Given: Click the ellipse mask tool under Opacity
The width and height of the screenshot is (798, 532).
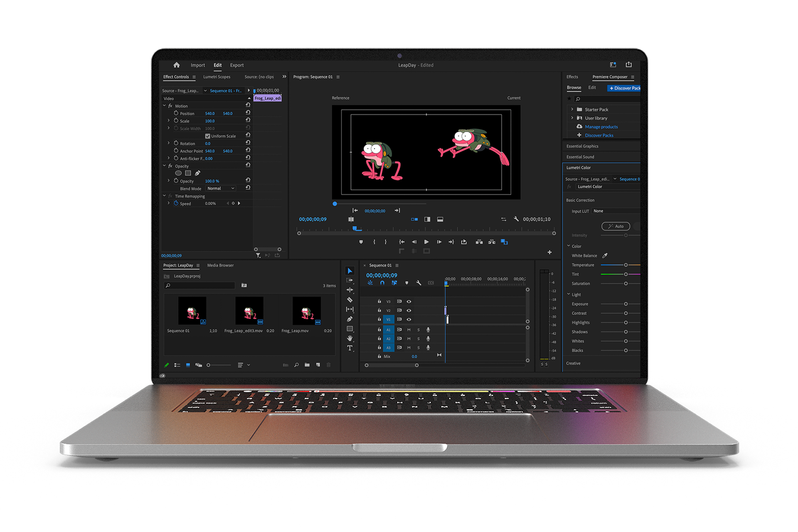Looking at the screenshot, I should tap(178, 173).
